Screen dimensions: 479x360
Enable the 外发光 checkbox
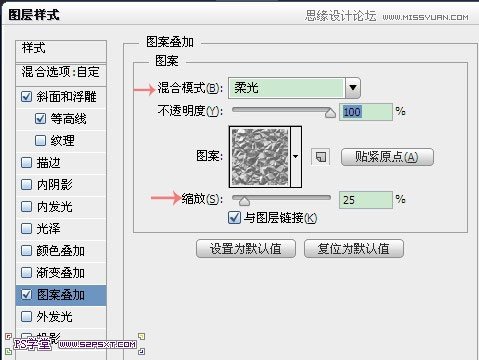[26, 316]
